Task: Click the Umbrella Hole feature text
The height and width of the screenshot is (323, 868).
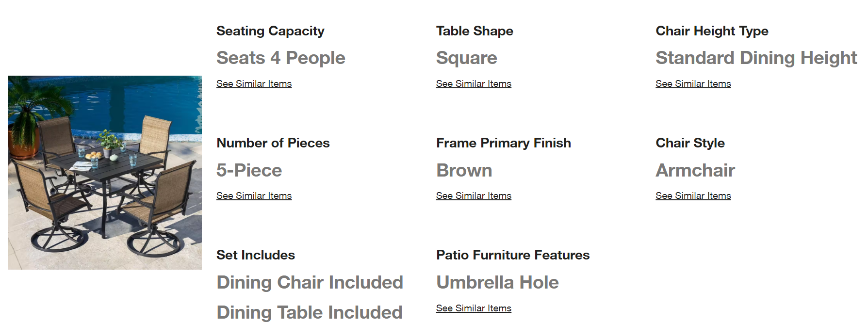Action: [x=497, y=282]
